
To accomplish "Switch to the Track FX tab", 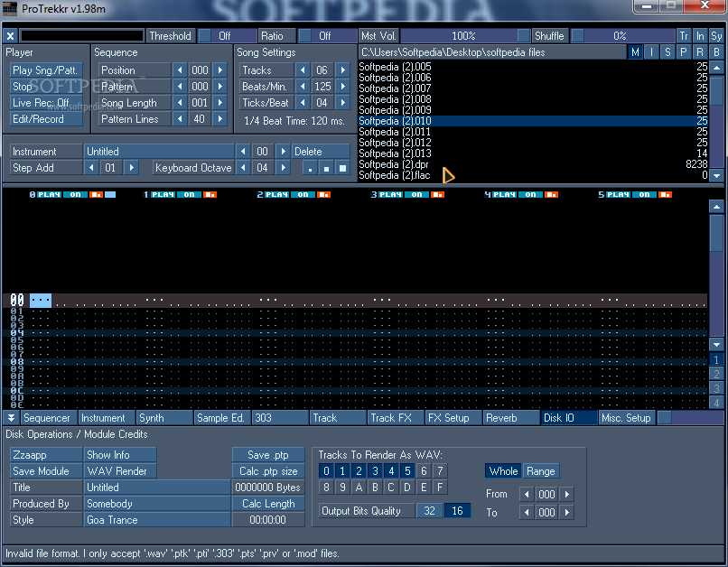I will coord(396,418).
